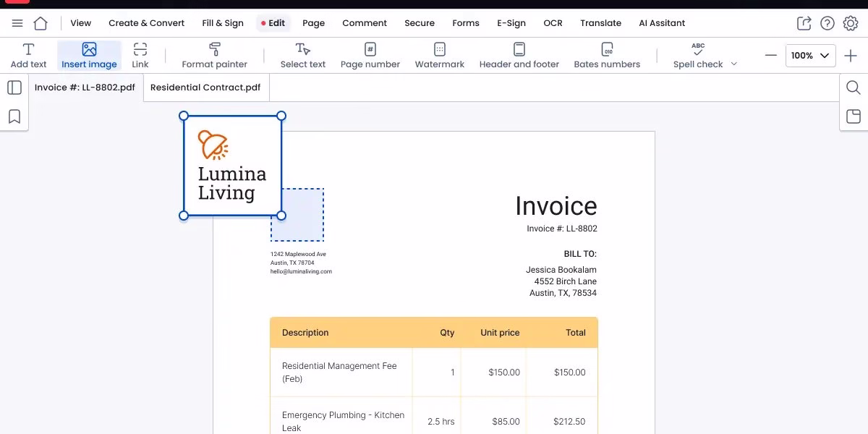Viewport: 868px width, 434px height.
Task: Open the View menu
Action: coord(81,23)
